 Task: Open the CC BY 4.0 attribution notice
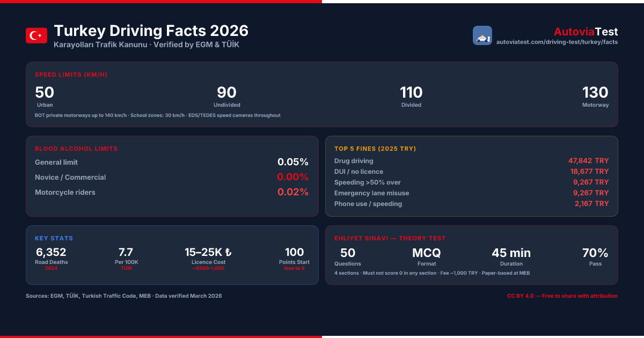pyautogui.click(x=562, y=296)
